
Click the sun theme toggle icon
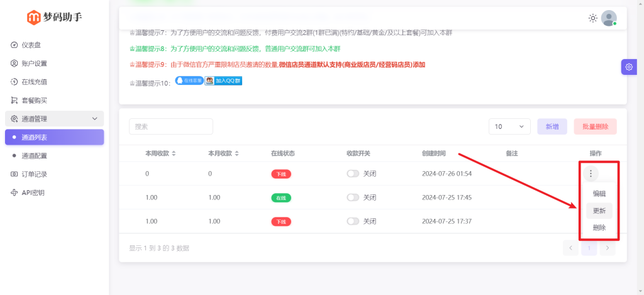click(x=592, y=18)
